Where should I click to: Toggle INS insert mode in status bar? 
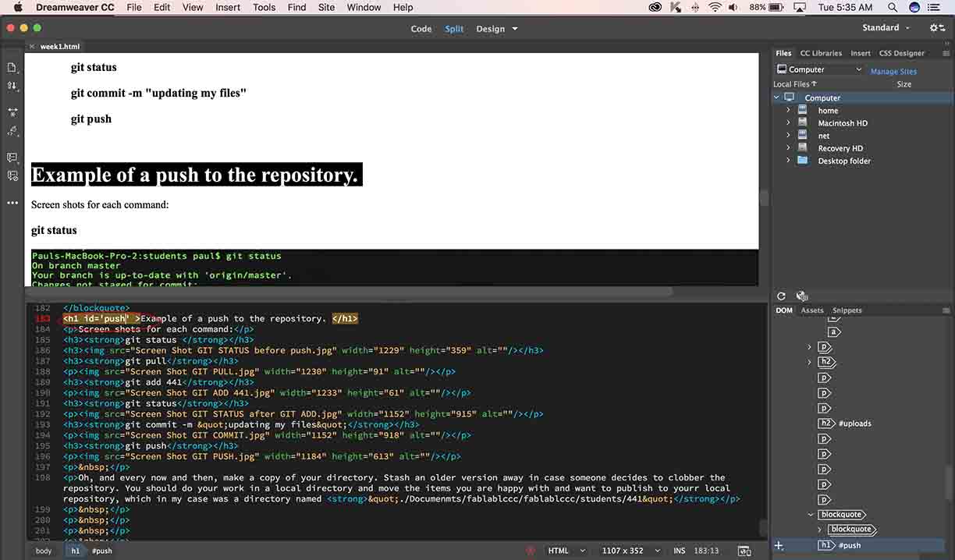[x=679, y=551]
